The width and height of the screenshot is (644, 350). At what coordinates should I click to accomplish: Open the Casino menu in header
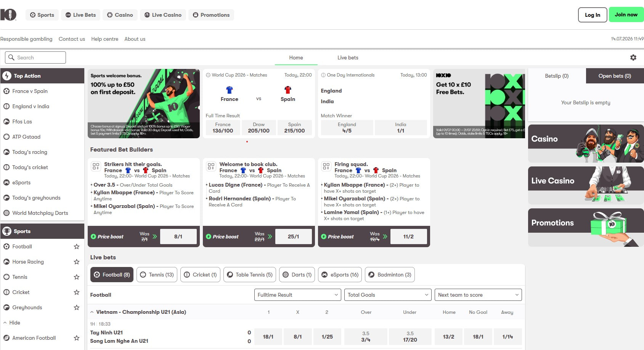click(120, 15)
